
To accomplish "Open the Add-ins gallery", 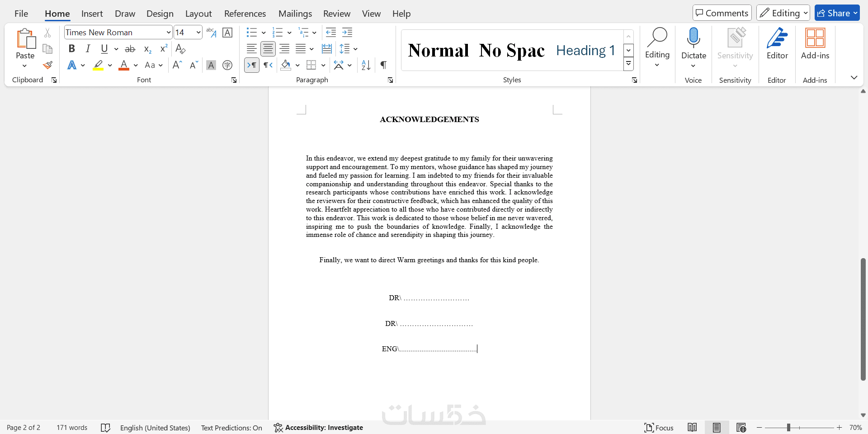I will (815, 43).
